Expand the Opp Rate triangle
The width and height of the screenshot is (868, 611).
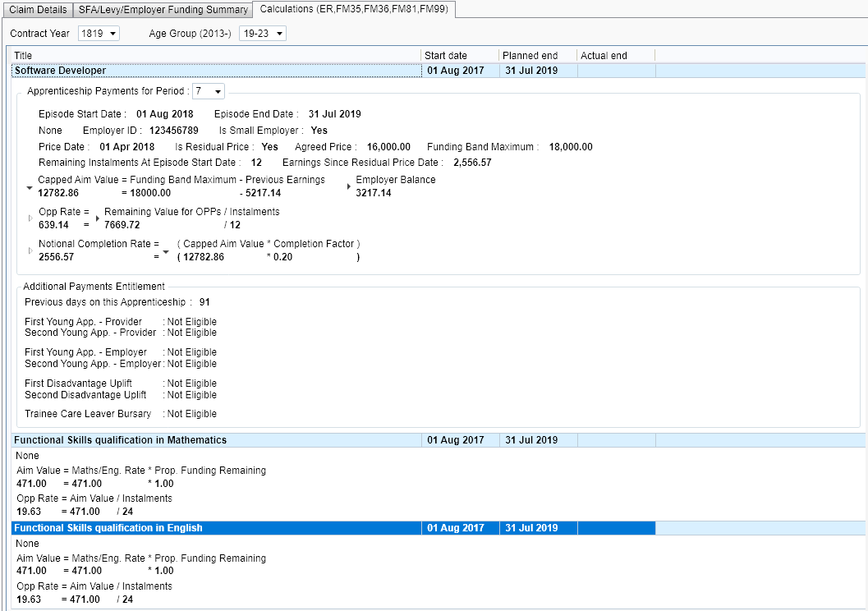[30, 218]
